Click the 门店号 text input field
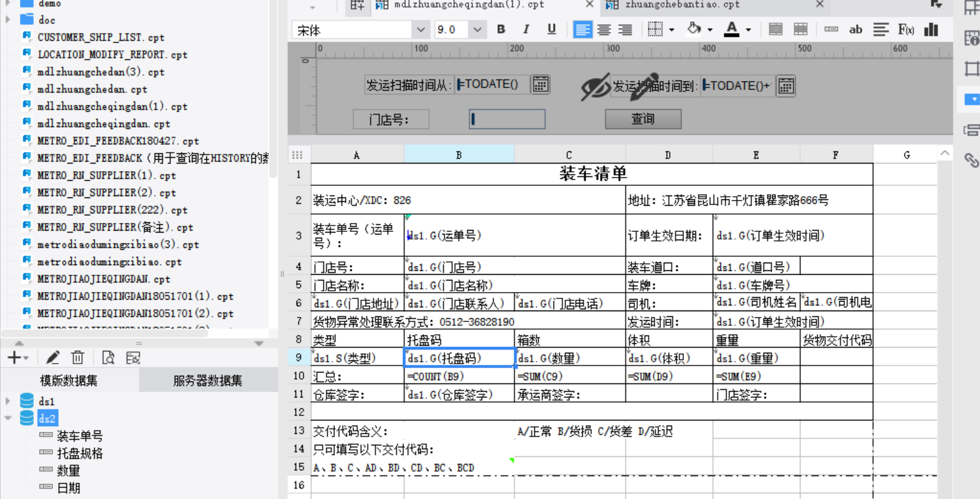Screen dimensions: 980x499 [x=507, y=119]
